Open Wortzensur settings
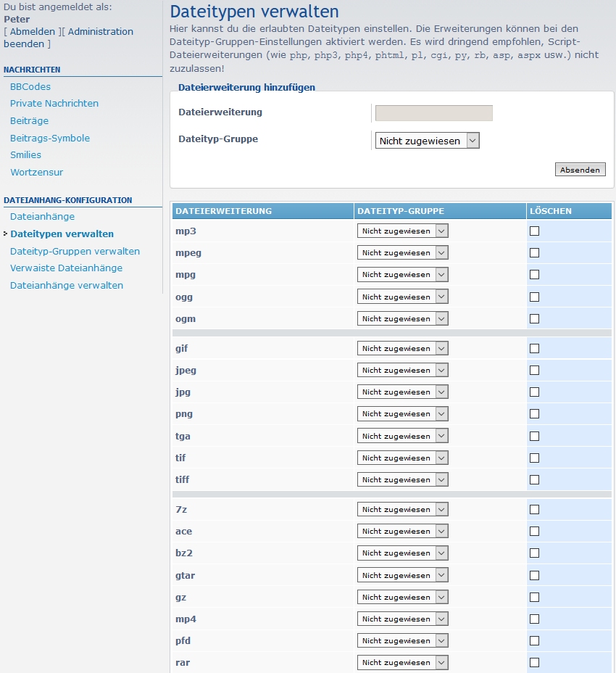The image size is (616, 673). click(x=36, y=172)
